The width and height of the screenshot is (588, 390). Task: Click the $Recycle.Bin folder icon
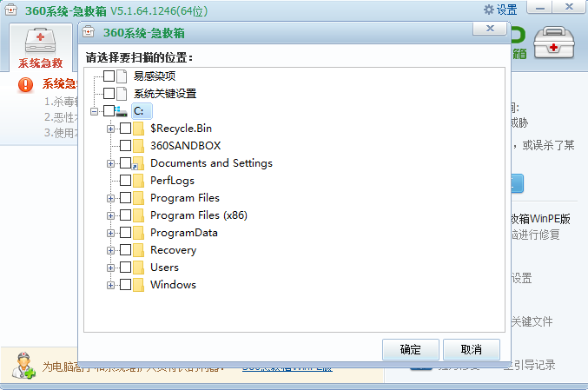(138, 129)
